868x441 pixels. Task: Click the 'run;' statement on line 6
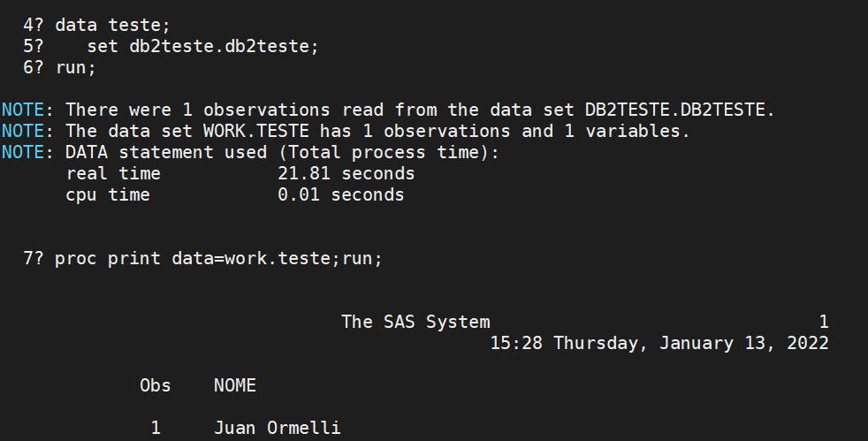[x=75, y=67]
